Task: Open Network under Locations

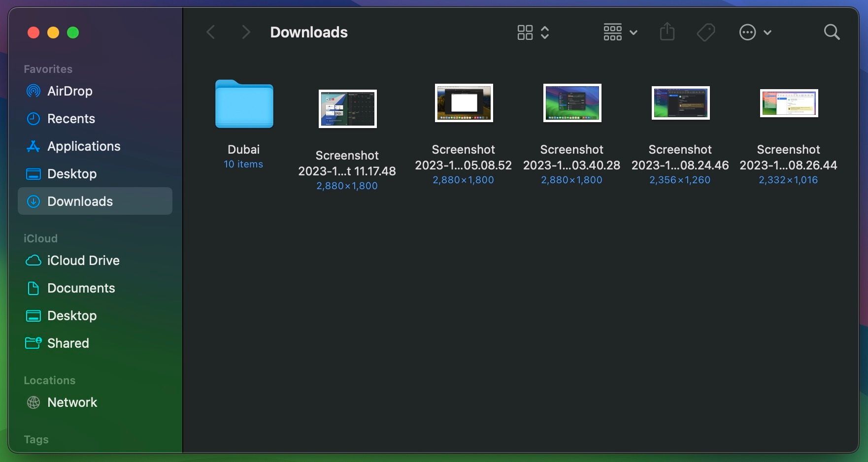Action: (72, 402)
